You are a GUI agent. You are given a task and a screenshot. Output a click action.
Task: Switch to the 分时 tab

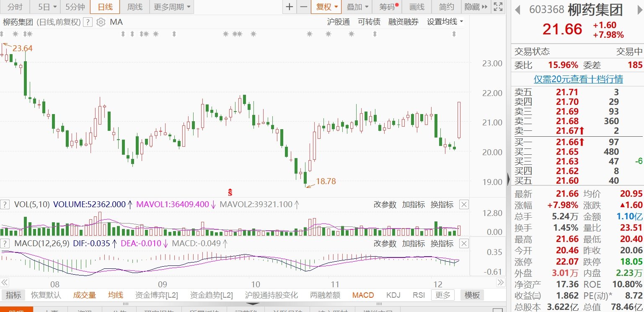pyautogui.click(x=15, y=7)
